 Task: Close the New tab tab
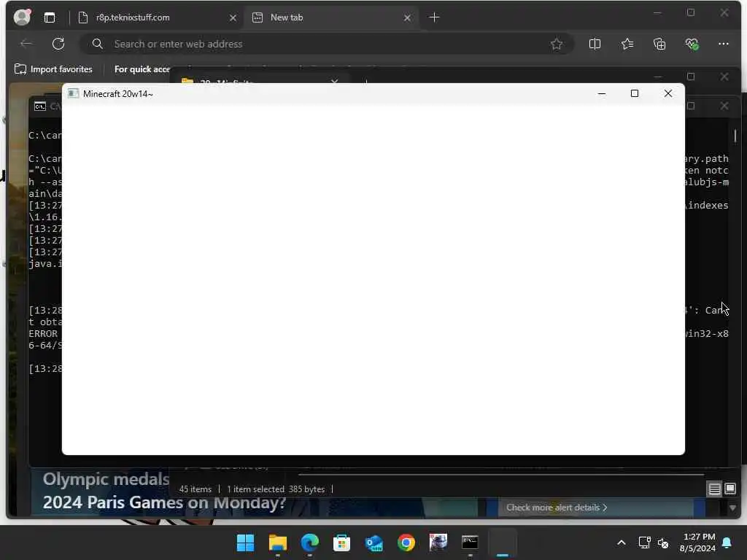[407, 17]
